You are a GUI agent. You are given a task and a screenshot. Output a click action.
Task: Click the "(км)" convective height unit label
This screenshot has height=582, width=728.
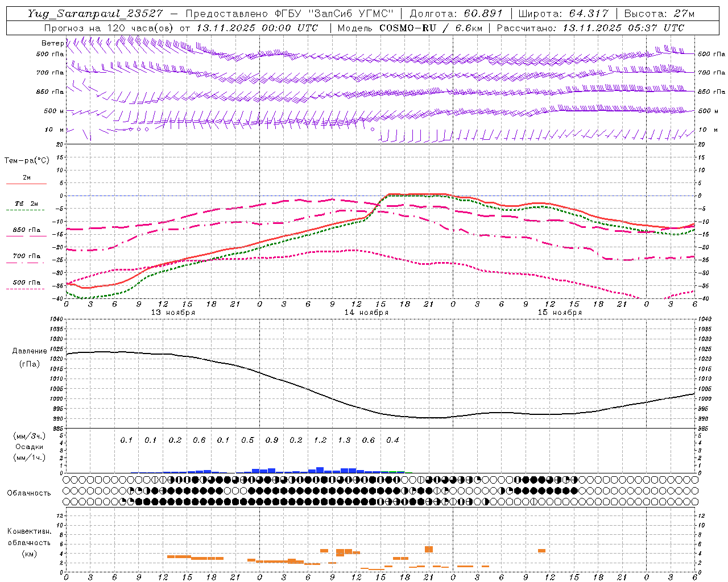[30, 554]
